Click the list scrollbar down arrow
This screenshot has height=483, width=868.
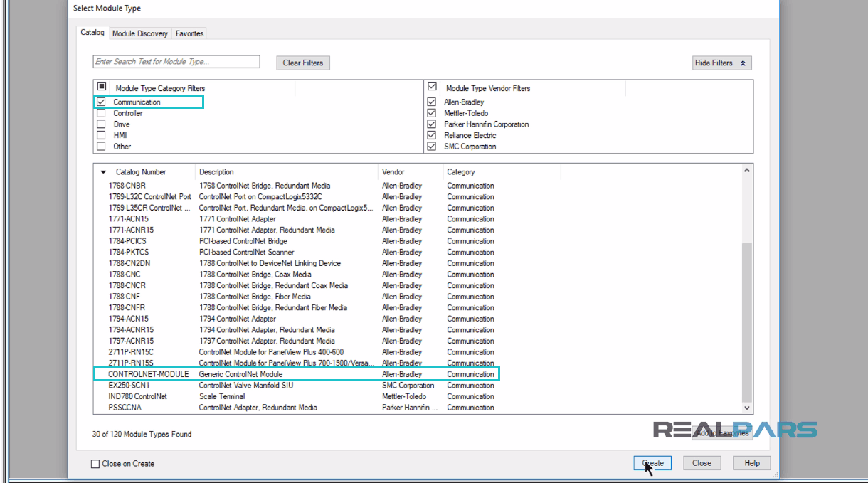click(x=747, y=408)
